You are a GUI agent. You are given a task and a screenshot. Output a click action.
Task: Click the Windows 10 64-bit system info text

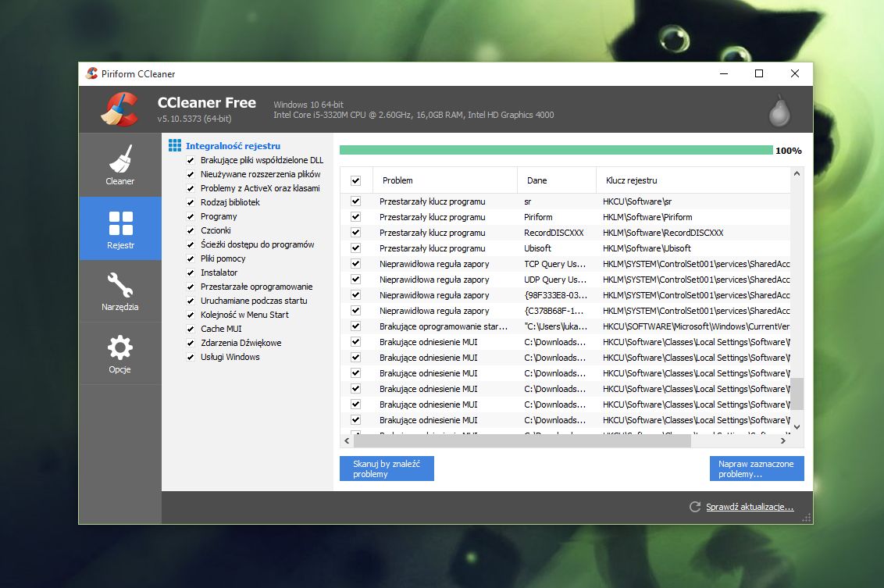coord(308,105)
